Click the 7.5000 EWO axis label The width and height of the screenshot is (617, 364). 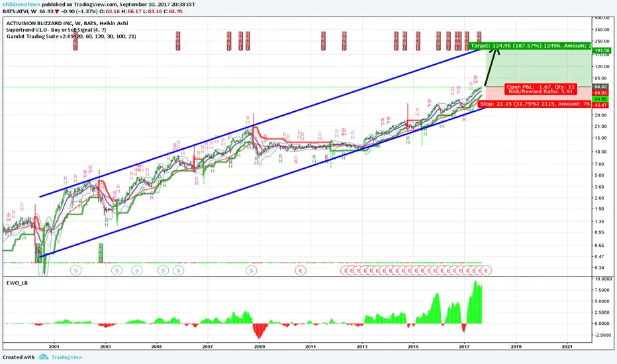(603, 290)
